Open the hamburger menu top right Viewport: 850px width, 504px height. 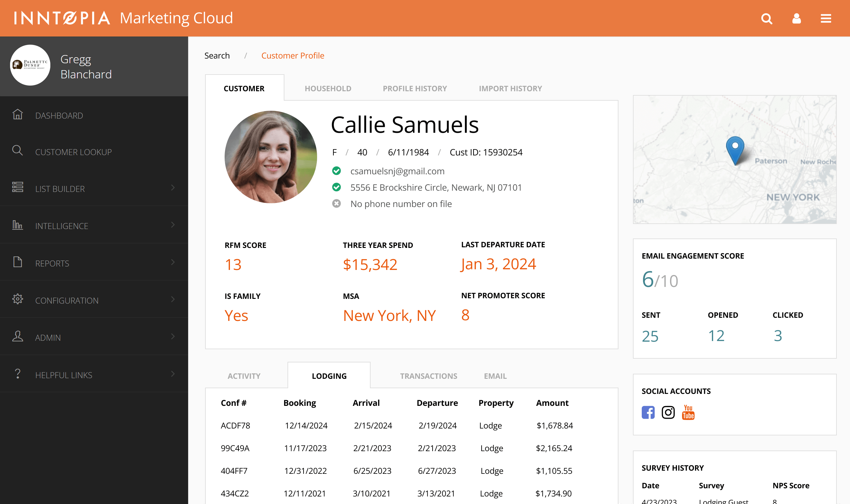826,19
